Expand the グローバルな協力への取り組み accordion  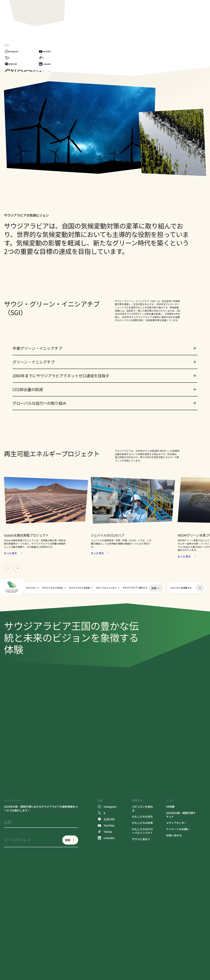[x=105, y=403]
